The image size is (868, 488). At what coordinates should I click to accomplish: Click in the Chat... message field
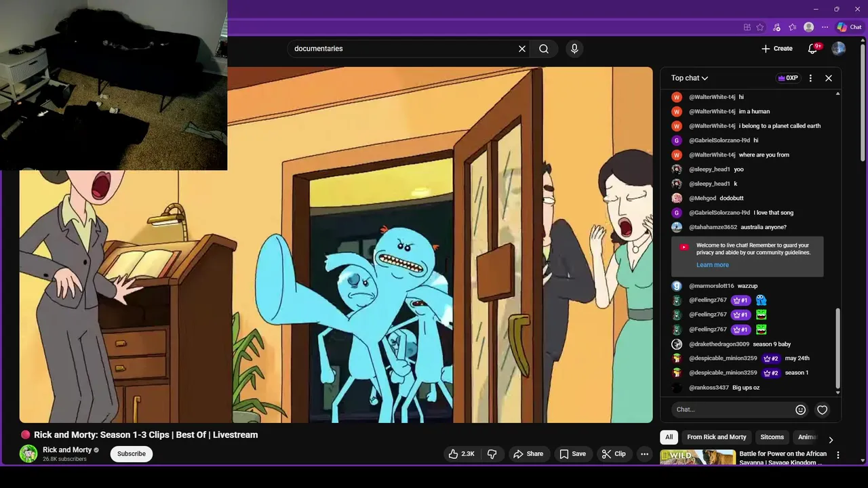pos(732,409)
